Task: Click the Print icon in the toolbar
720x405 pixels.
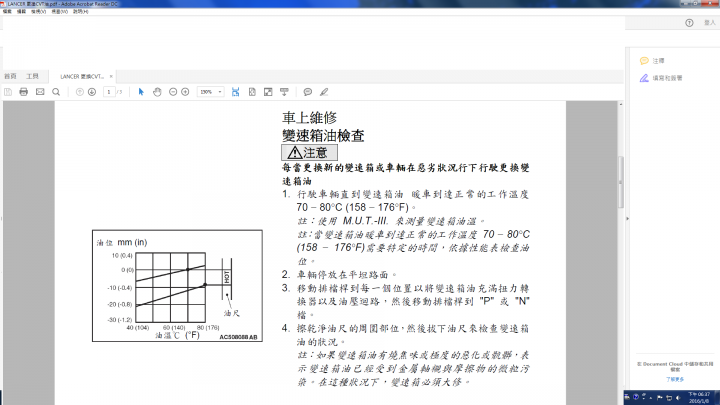Action: [23, 92]
